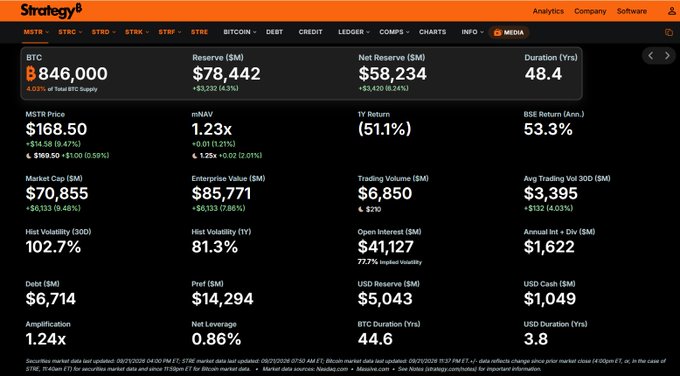This screenshot has width=680, height=376.
Task: Open the CREDIT tab
Action: click(311, 32)
